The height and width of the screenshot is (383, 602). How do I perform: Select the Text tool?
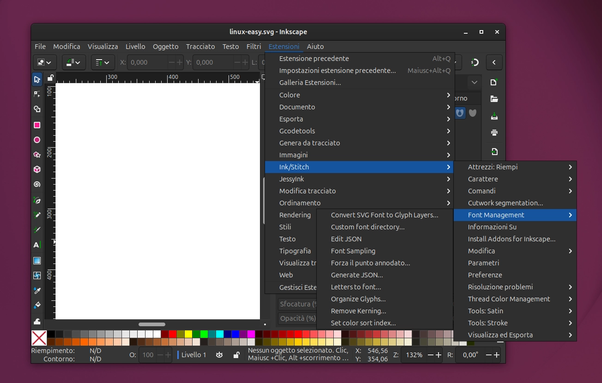37,245
